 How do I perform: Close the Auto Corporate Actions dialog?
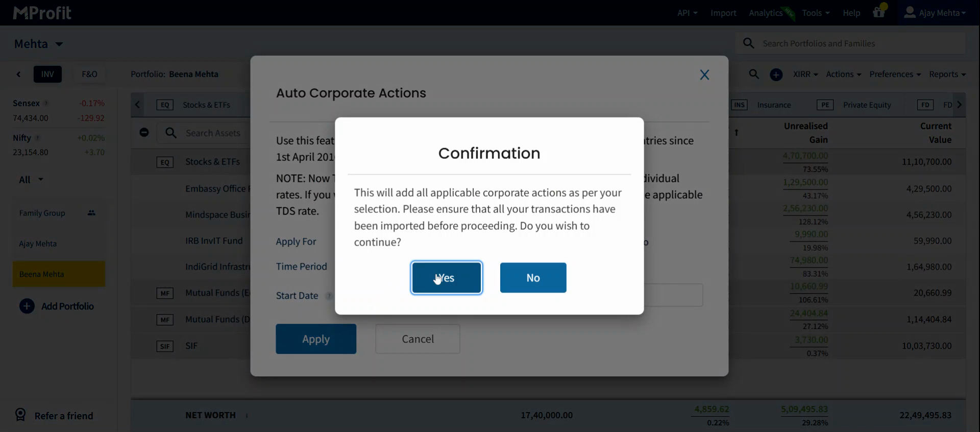tap(704, 75)
